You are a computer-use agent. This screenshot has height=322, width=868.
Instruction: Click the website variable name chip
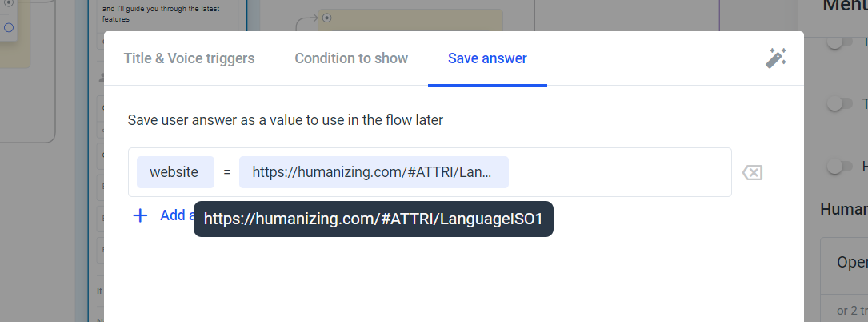(175, 172)
